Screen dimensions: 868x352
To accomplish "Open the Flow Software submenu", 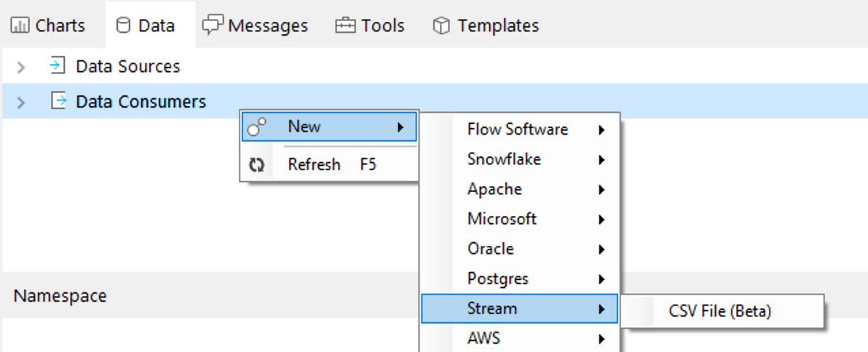I will pos(519,130).
